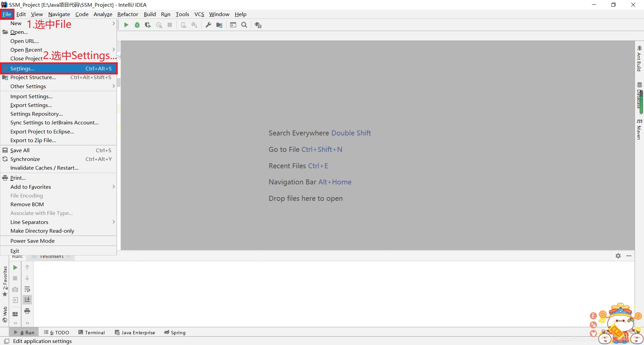The image size is (644, 345).
Task: Open the Terminal tool window tab
Action: (x=92, y=333)
